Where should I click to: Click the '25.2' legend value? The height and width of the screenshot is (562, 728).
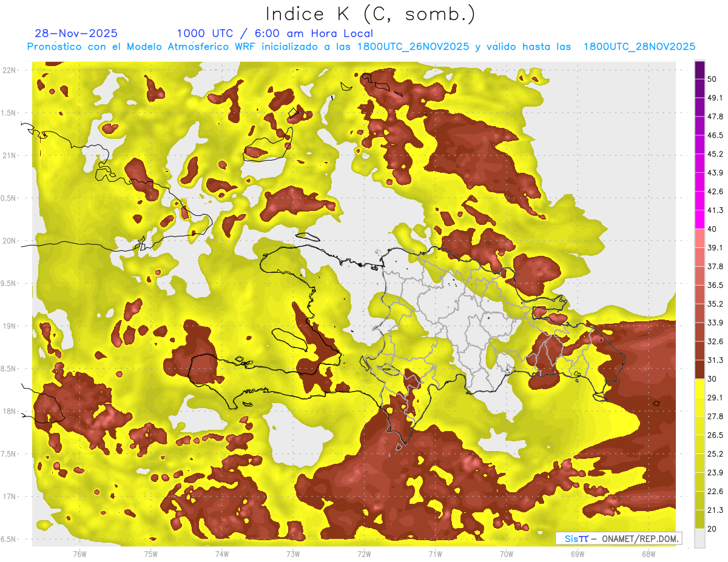click(715, 454)
